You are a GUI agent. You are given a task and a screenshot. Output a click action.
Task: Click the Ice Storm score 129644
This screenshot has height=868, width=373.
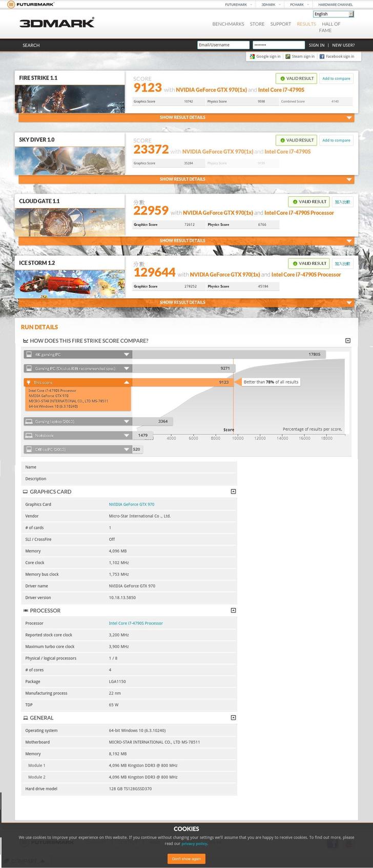click(x=155, y=273)
